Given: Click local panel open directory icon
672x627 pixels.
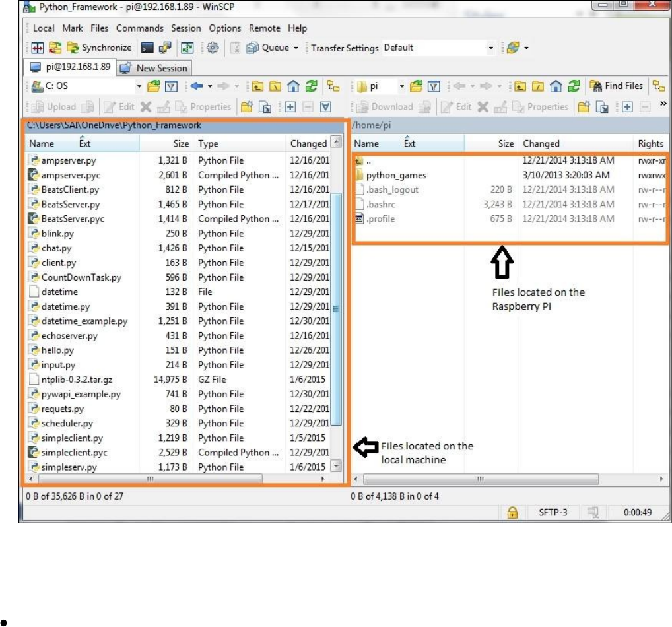Looking at the screenshot, I should pos(153,86).
